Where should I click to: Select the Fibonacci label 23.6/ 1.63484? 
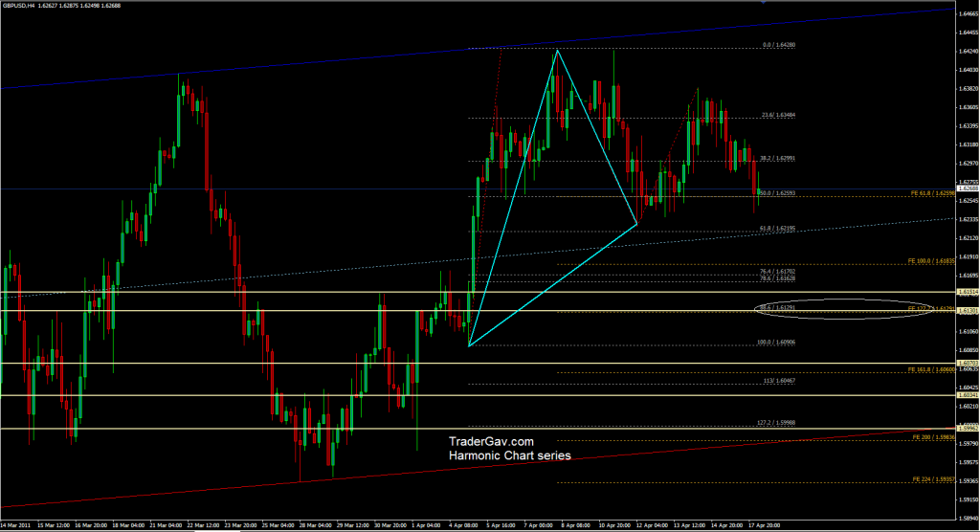click(x=779, y=115)
